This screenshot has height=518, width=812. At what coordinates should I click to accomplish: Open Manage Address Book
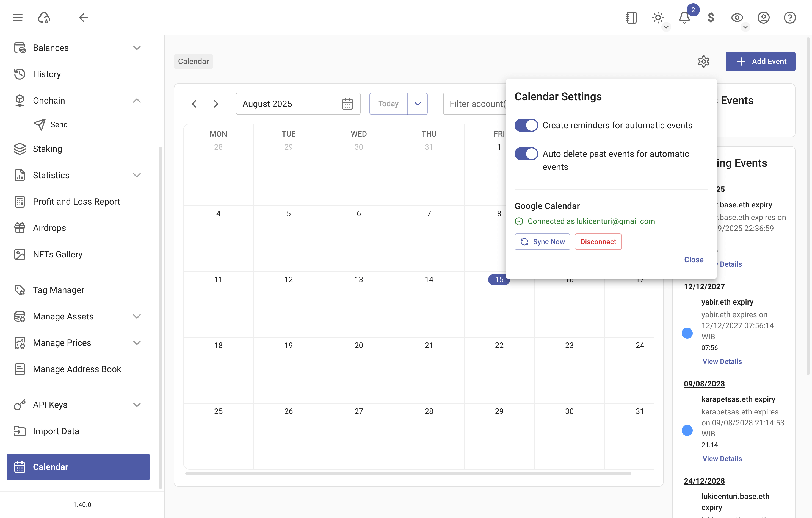78,369
